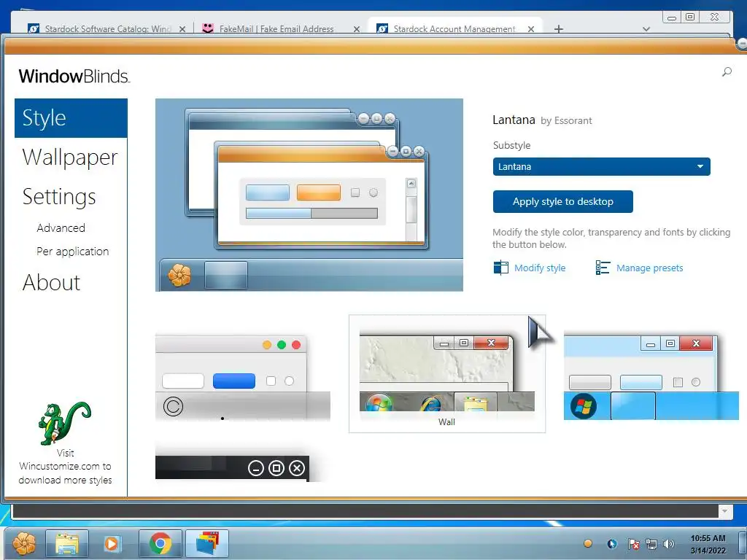
Task: Close the Stardock Account Management tab
Action: tap(531, 29)
